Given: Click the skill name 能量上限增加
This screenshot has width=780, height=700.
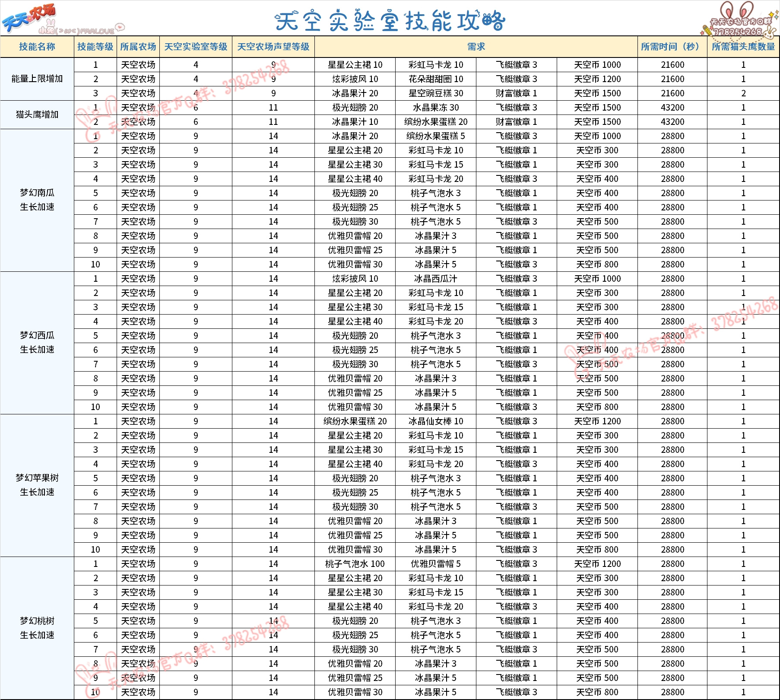Looking at the screenshot, I should click(x=37, y=79).
